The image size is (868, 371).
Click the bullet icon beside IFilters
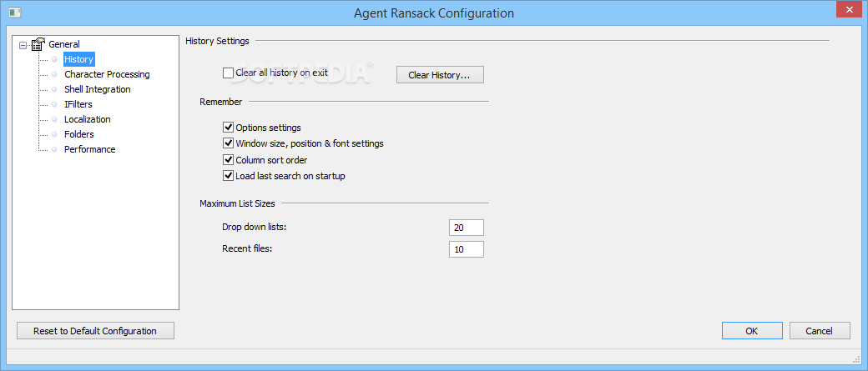click(x=54, y=104)
